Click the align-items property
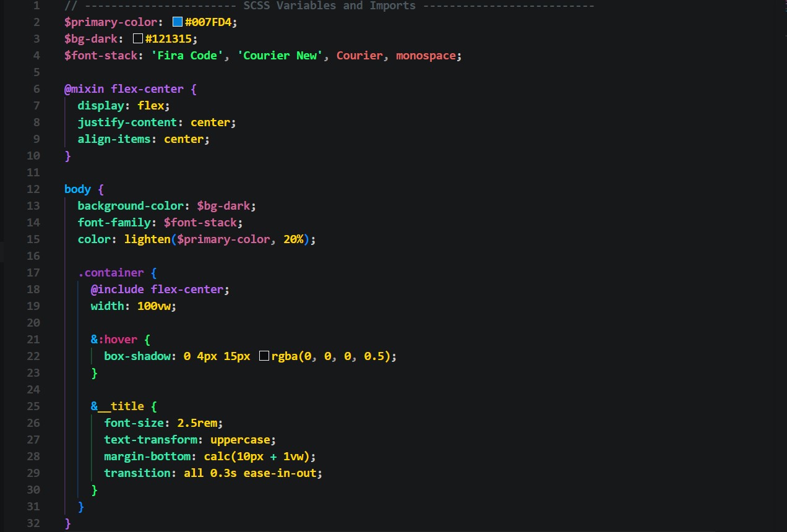 pos(114,139)
